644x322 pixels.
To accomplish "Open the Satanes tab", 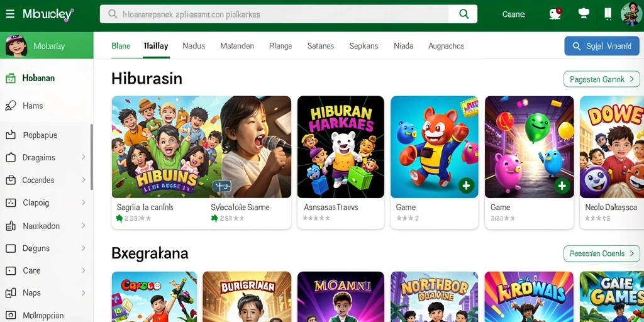I will 321,46.
